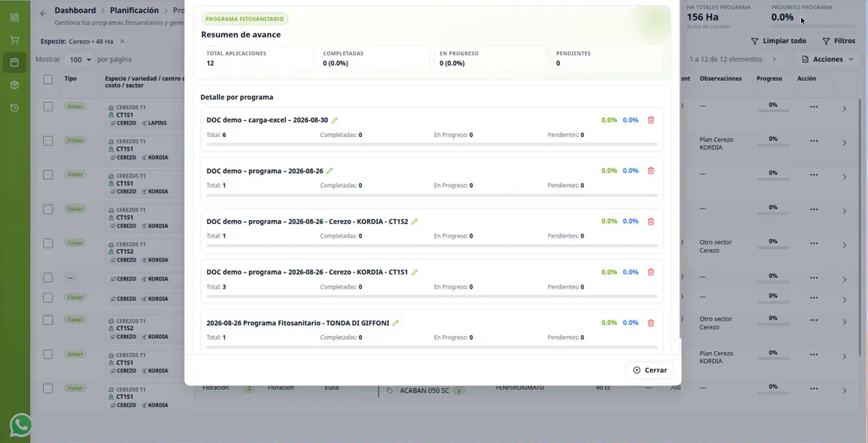
Task: Go to next page of elements
Action: (774, 59)
